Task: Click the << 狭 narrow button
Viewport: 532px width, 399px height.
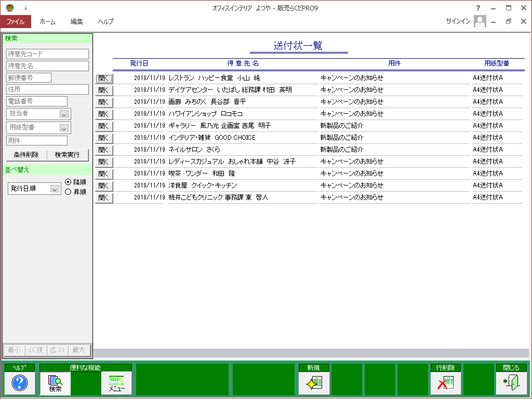Action: coord(36,350)
